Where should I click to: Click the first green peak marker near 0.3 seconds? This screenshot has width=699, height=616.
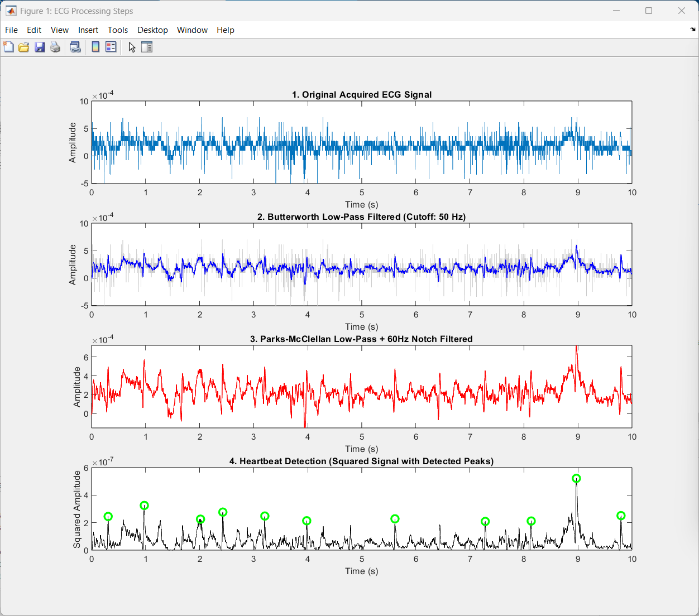coord(108,517)
